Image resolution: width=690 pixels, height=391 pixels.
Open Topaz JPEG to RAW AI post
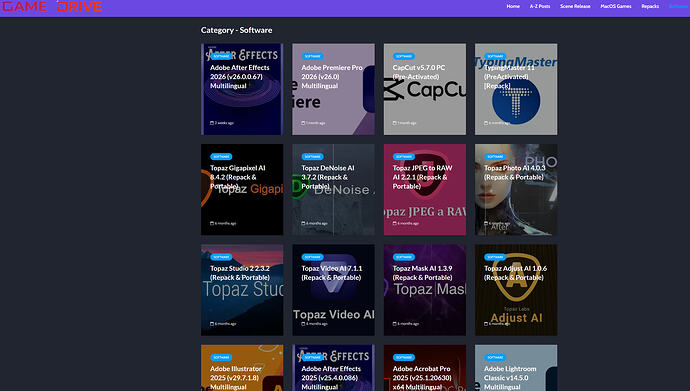pos(422,177)
